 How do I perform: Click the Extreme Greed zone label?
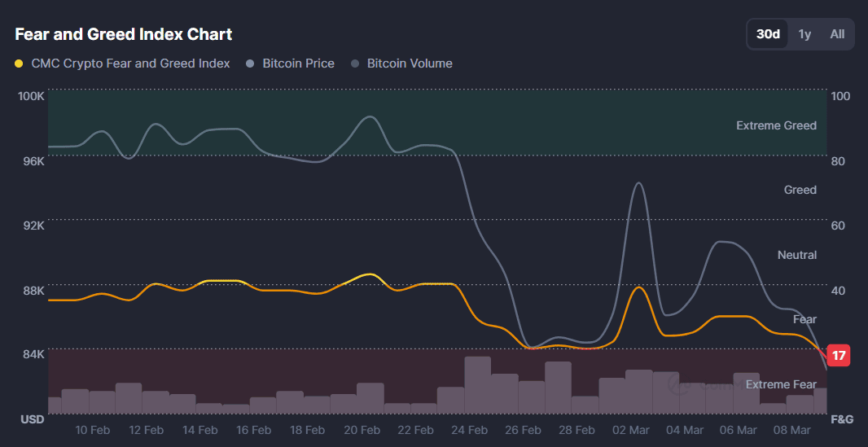point(776,125)
